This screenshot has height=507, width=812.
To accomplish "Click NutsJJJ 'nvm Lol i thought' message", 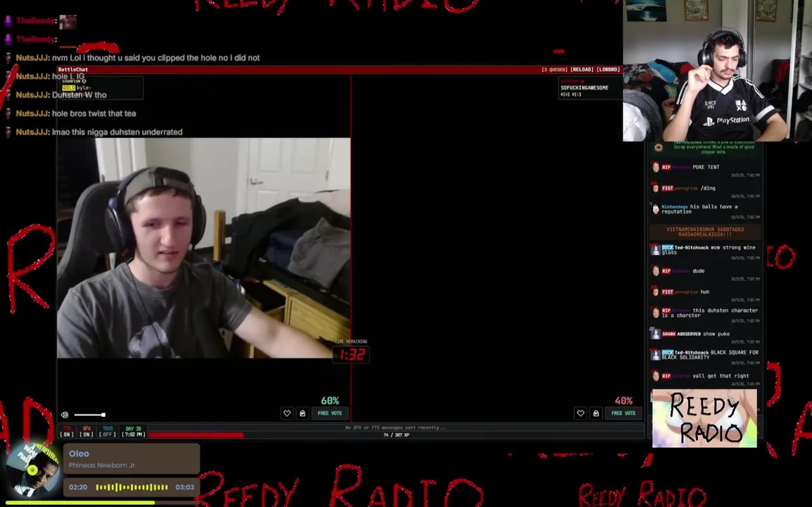I will (138, 58).
